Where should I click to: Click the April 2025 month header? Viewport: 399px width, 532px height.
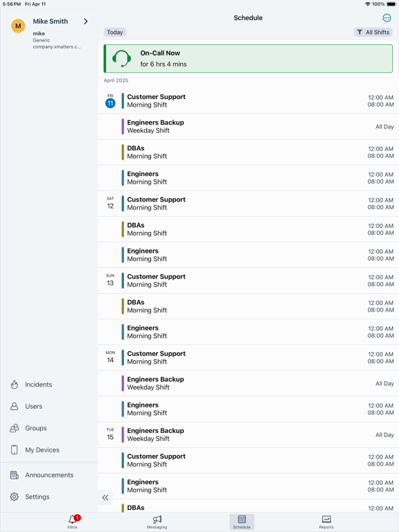point(116,80)
